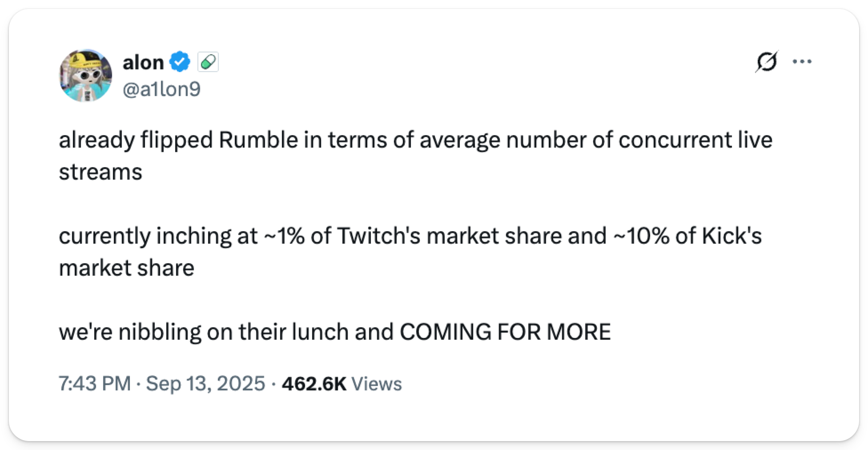Open the Grok explain-post icon
868x450 pixels.
coord(767,62)
